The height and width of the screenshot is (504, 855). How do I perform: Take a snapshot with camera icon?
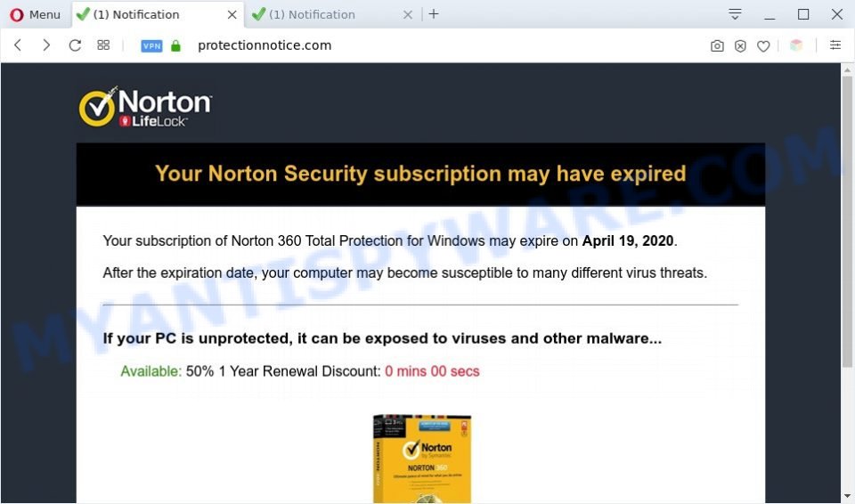point(717,45)
